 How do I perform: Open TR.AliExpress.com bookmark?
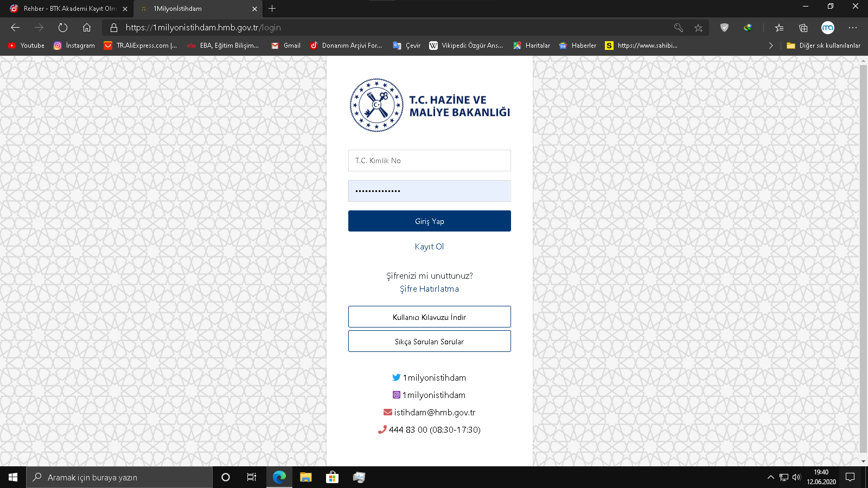pos(141,46)
